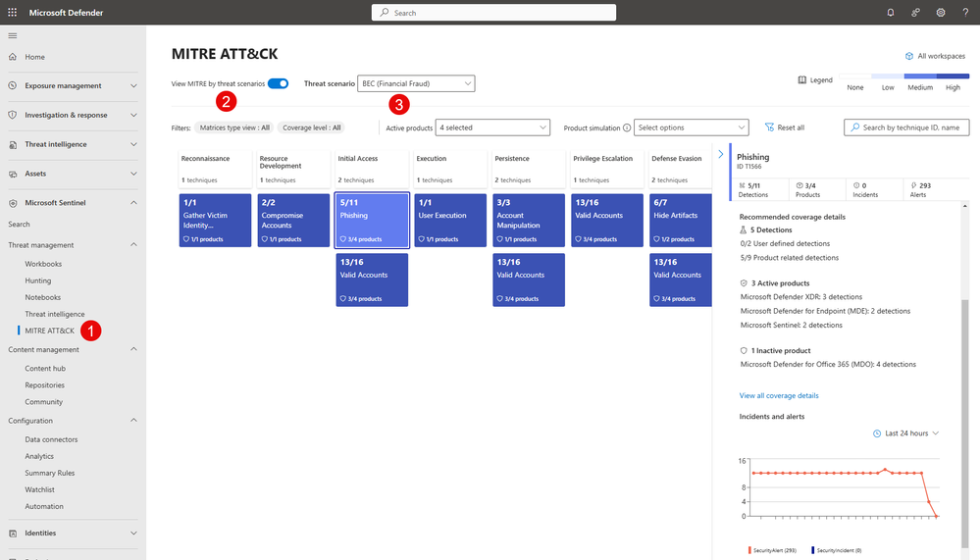Select the Gather Victim Identity card
980x560 pixels.
coord(215,220)
